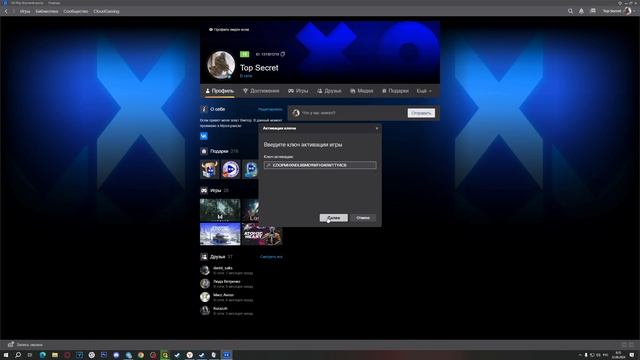The width and height of the screenshot is (640, 360).
Task: Open notifications bell in header
Action: pyautogui.click(x=581, y=11)
